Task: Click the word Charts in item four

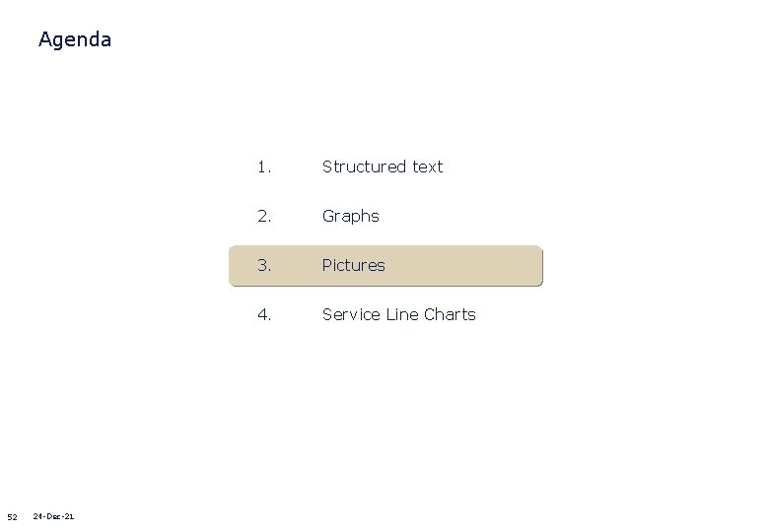Action: [x=450, y=314]
